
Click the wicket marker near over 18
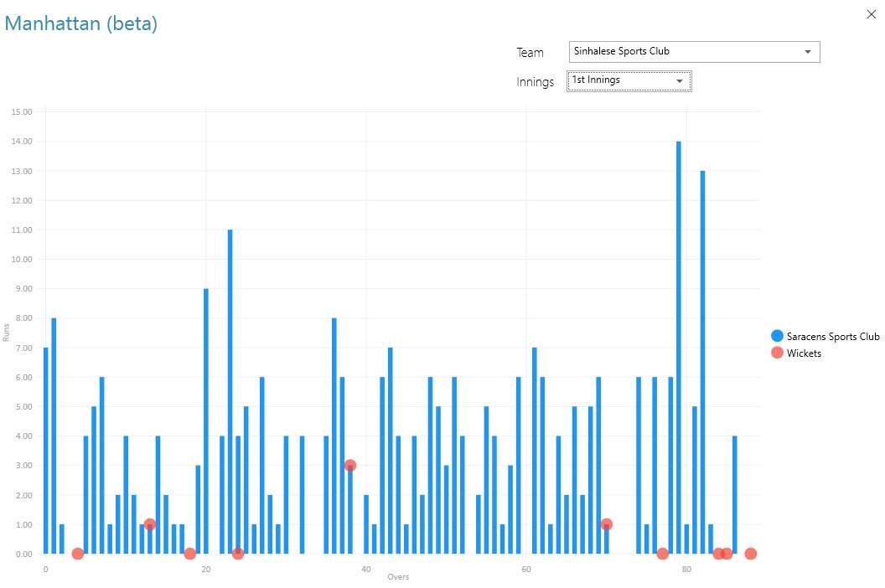click(190, 554)
